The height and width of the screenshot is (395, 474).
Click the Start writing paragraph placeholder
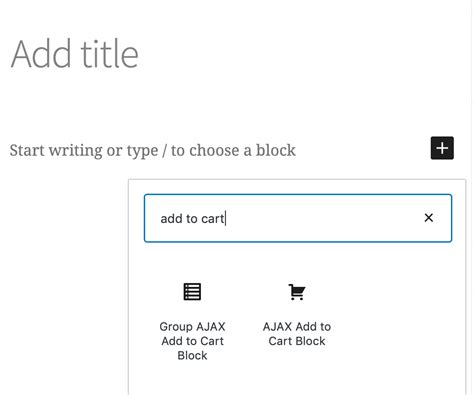(153, 150)
